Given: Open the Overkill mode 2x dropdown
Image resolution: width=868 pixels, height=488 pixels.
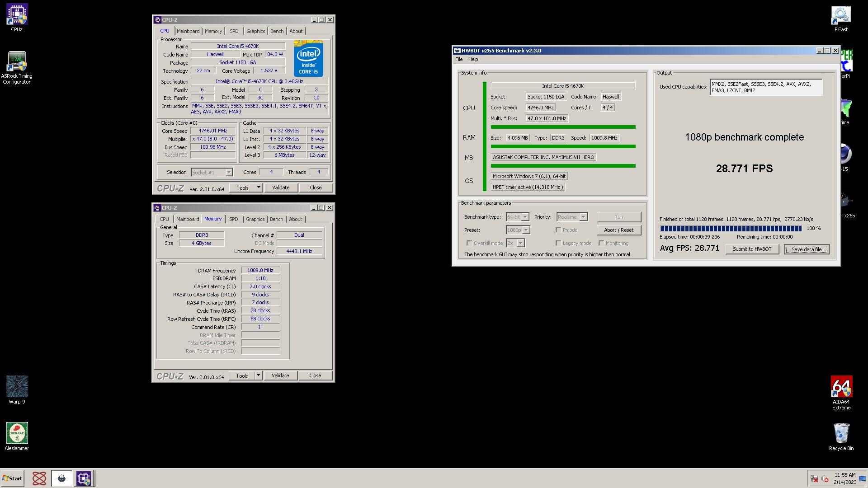Looking at the screenshot, I should coord(521,243).
